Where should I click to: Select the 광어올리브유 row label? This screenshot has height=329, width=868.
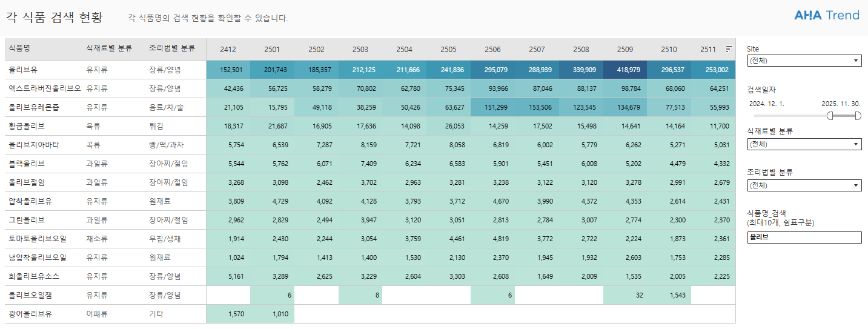coord(30,314)
